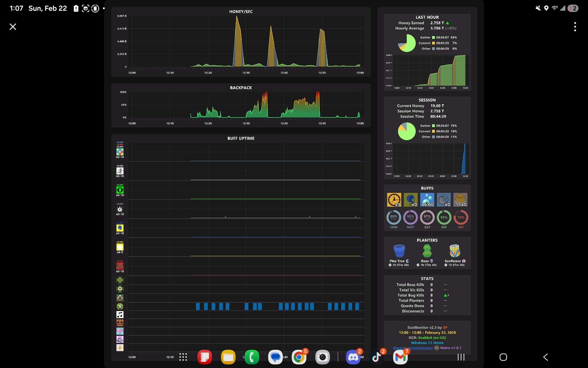Open the three-dot overflow menu top right
This screenshot has width=588, height=368.
pyautogui.click(x=575, y=27)
